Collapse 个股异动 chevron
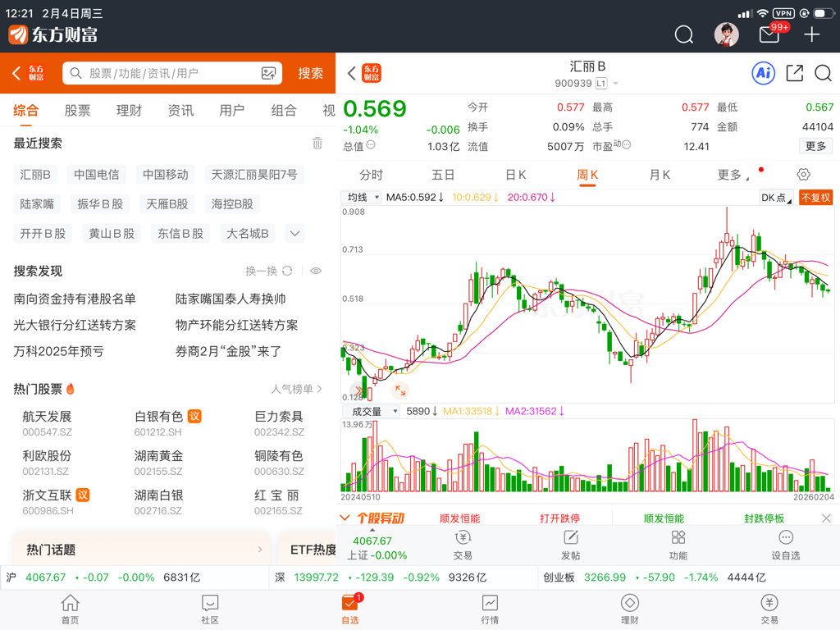The image size is (840, 630). [x=345, y=518]
